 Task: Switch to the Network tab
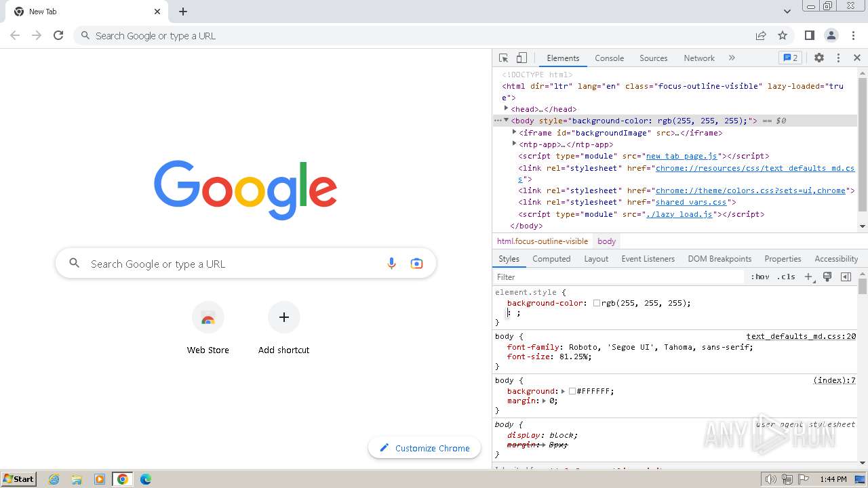699,58
